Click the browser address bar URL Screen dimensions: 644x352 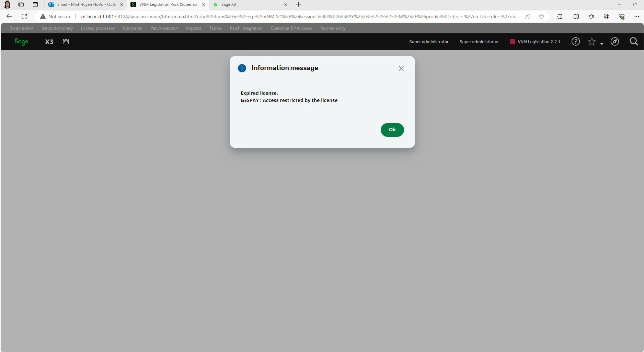pos(299,16)
